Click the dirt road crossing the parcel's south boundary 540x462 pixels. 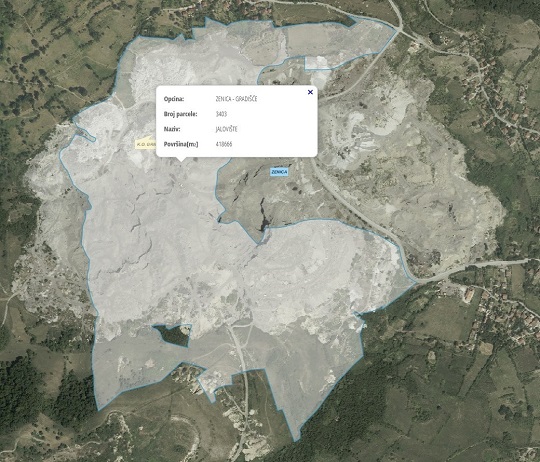(x=246, y=372)
